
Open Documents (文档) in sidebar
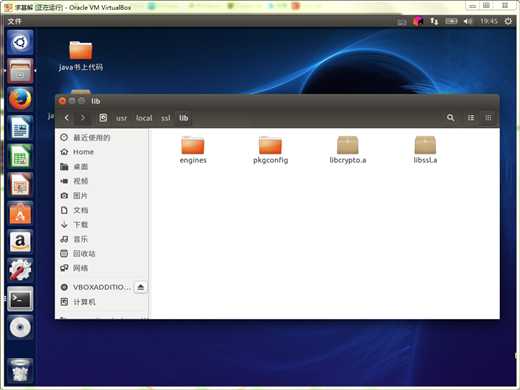102,210
